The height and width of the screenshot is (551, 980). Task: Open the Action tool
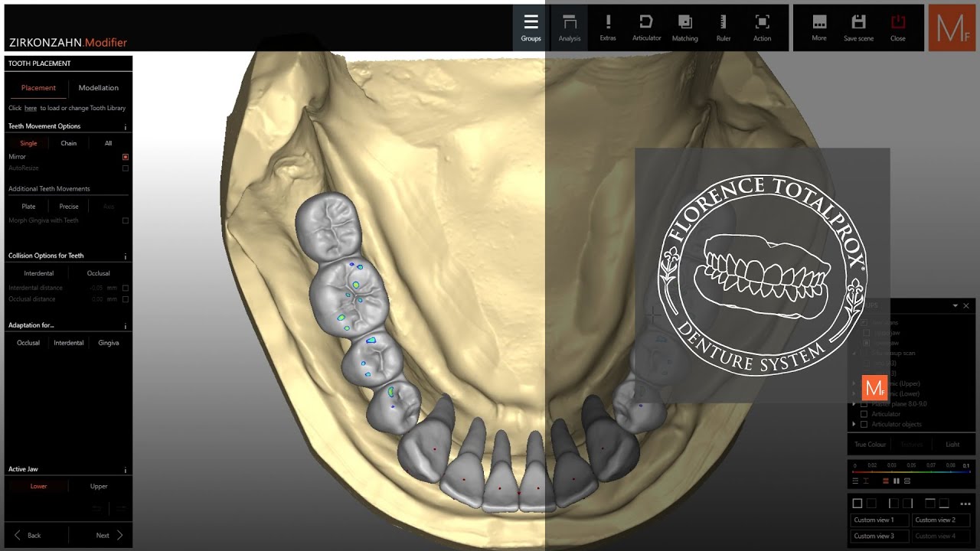tap(762, 27)
